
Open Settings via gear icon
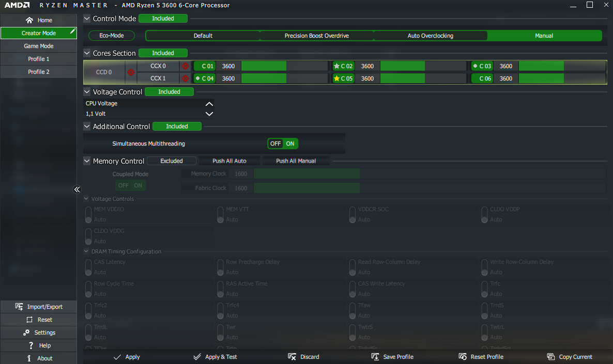pyautogui.click(x=26, y=333)
